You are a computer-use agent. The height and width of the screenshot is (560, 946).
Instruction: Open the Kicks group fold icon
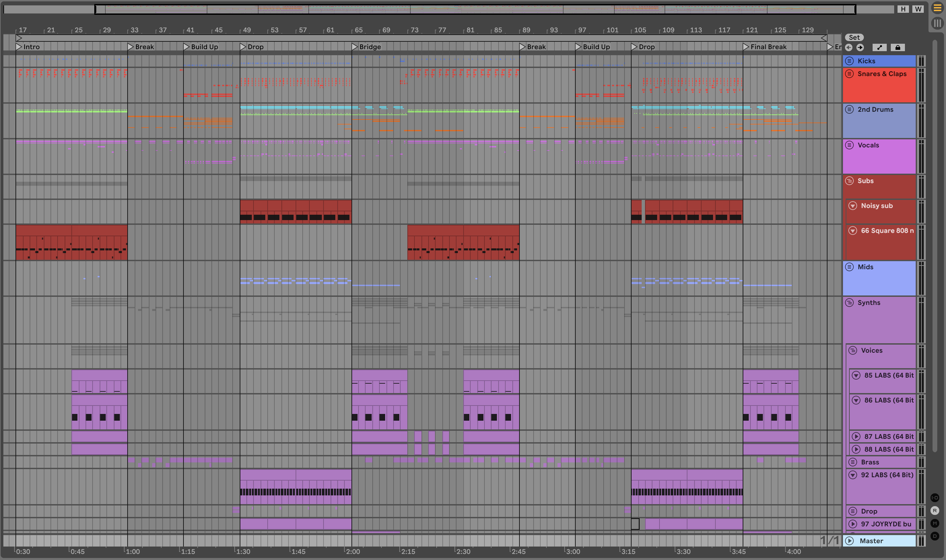coord(849,61)
